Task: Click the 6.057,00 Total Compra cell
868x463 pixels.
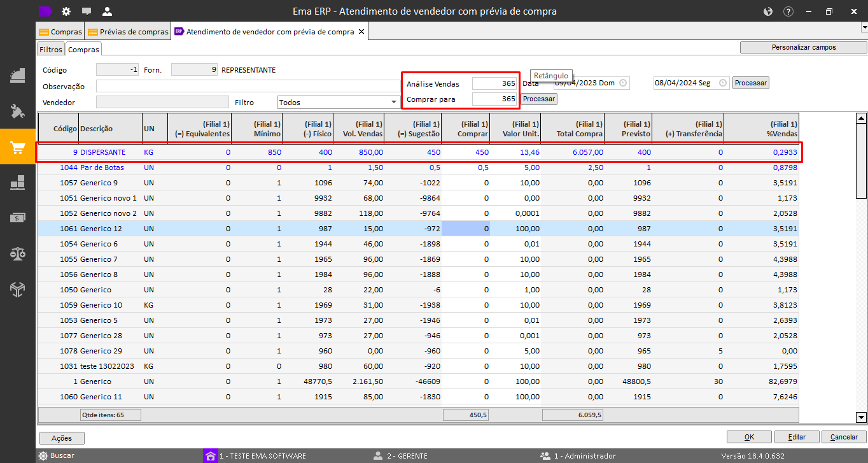Action: coord(571,153)
